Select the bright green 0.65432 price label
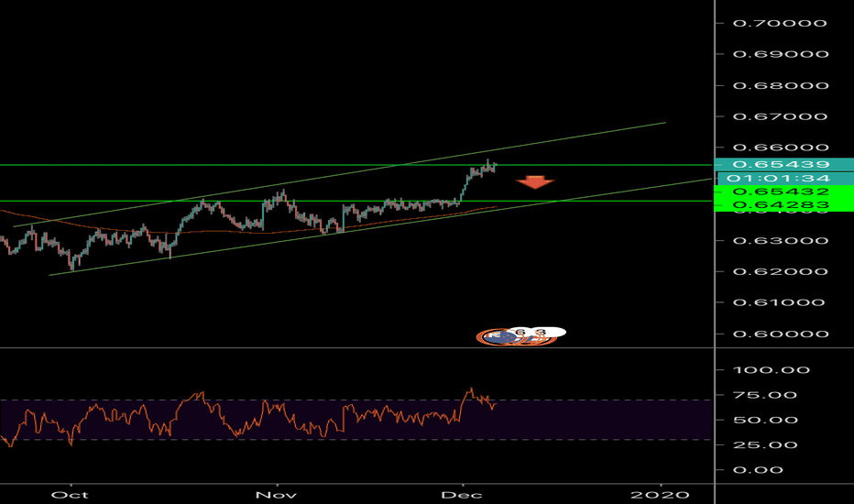 tap(783, 192)
